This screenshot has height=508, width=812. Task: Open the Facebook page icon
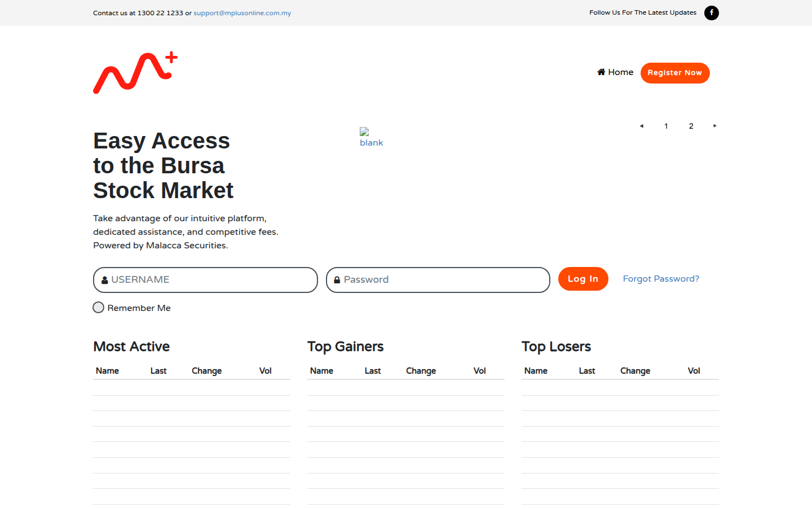coord(712,12)
